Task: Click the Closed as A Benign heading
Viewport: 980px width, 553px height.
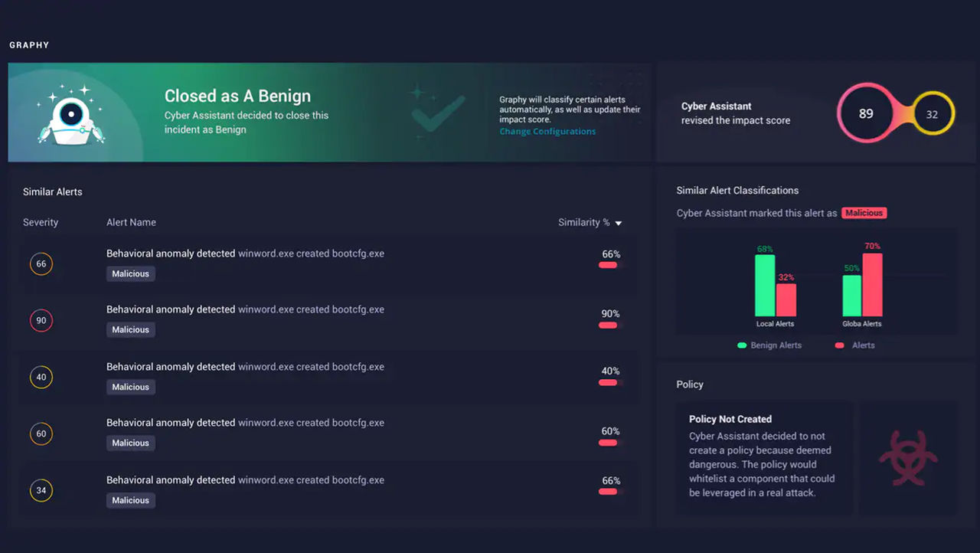Action: (x=237, y=96)
